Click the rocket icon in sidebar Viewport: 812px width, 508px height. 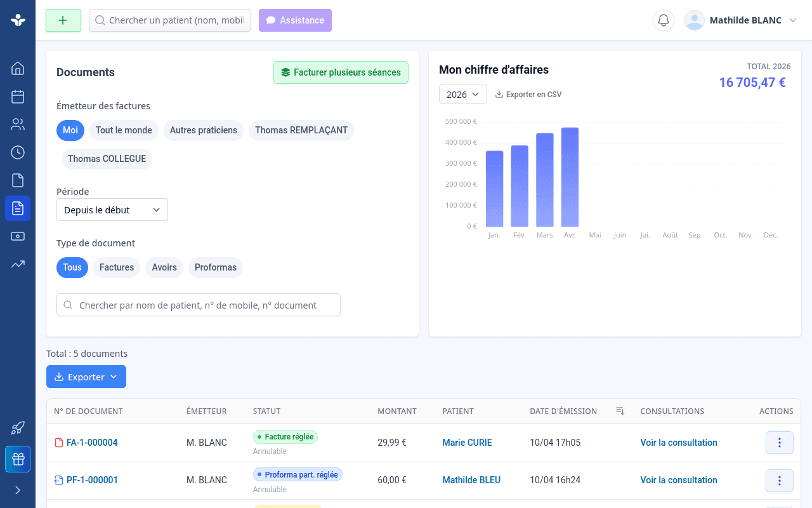(18, 428)
